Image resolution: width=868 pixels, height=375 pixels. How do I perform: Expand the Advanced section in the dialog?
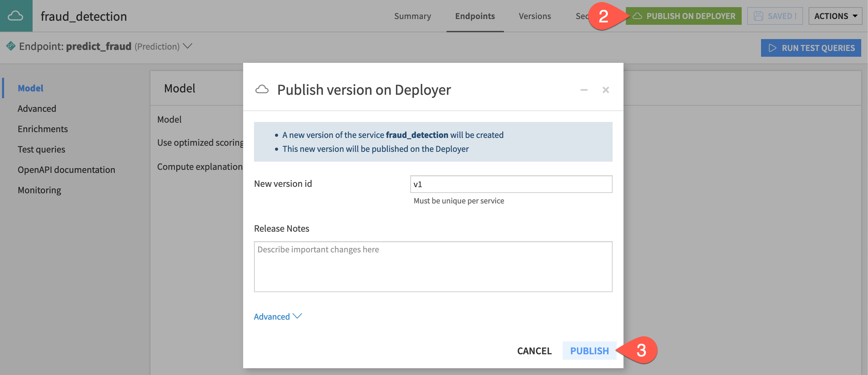278,316
